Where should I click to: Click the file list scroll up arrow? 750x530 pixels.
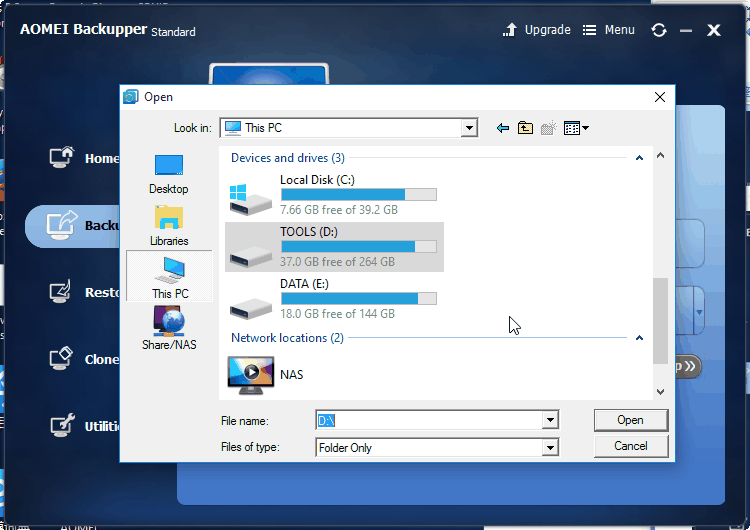(661, 155)
